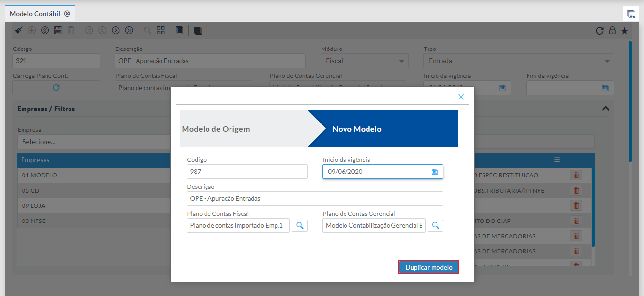Open Plano de Contas Gerencial search

coord(436,225)
